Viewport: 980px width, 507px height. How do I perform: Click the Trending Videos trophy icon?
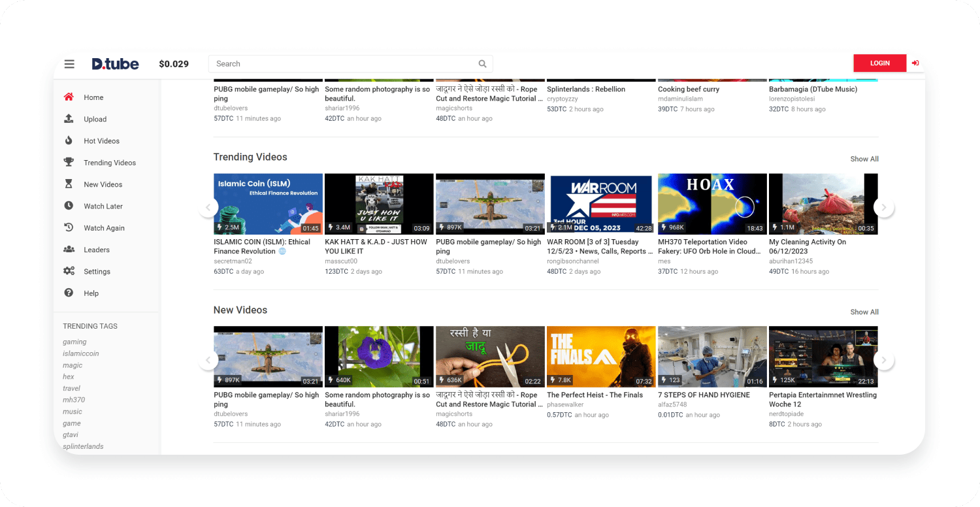pyautogui.click(x=69, y=162)
